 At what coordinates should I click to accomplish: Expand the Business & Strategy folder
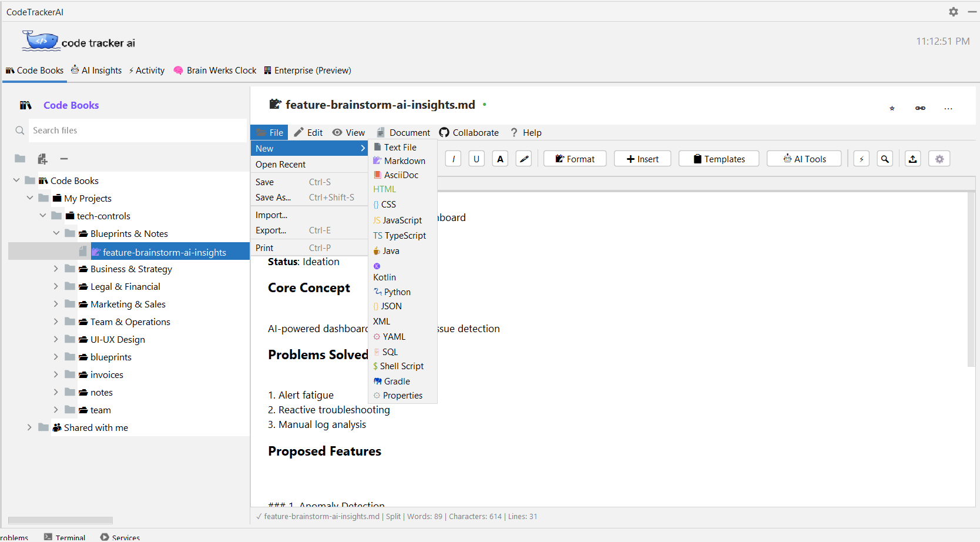[x=55, y=269]
